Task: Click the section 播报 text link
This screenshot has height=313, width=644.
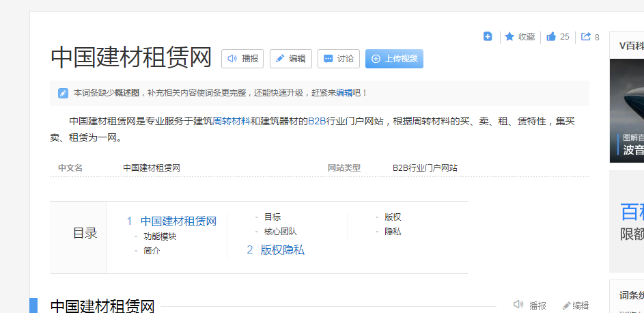Action: pyautogui.click(x=537, y=305)
